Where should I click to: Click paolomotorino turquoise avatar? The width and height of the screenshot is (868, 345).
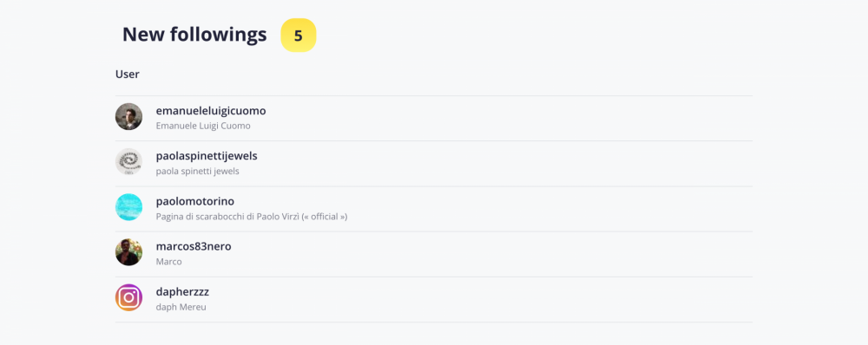click(x=128, y=207)
